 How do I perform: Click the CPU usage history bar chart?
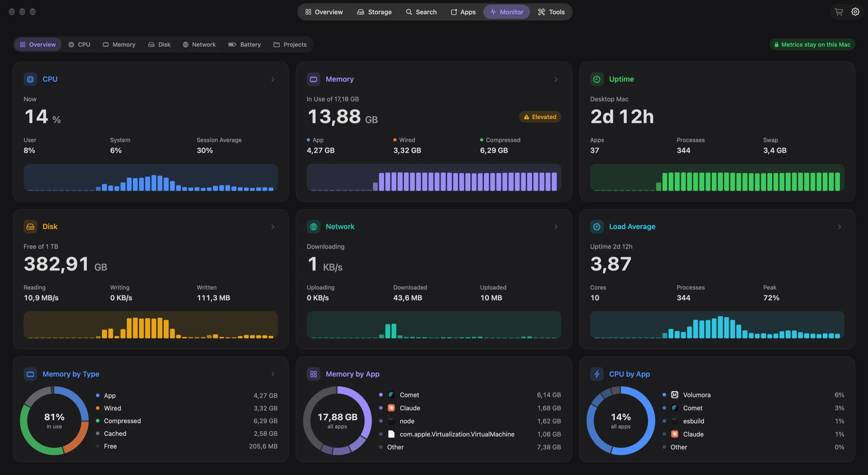click(x=150, y=177)
